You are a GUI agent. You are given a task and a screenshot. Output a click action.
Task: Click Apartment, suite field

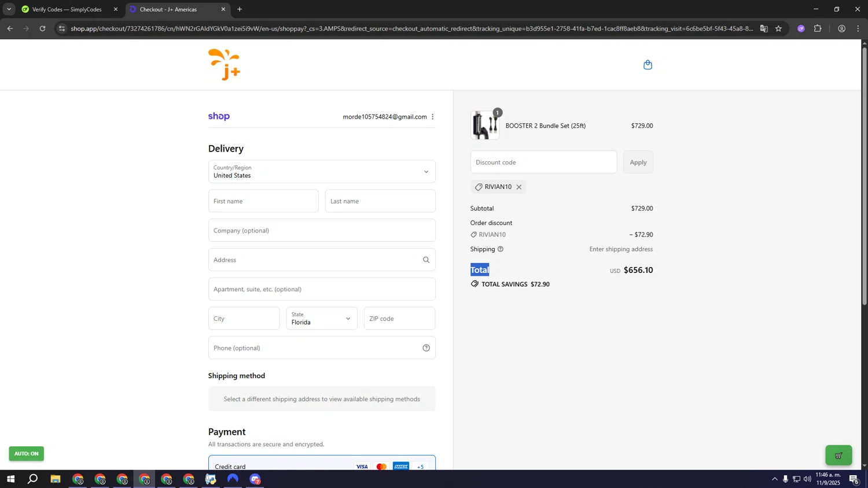coord(322,289)
